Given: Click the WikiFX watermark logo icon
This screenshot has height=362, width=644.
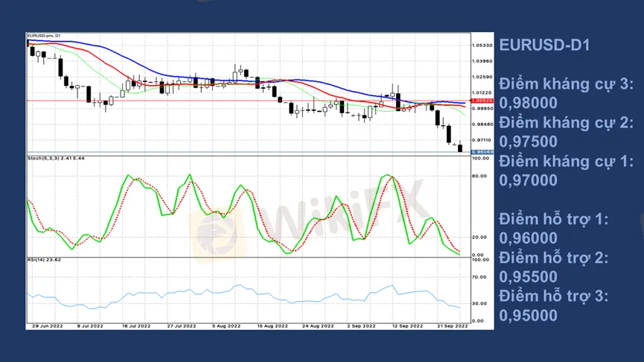Looking at the screenshot, I should tap(217, 232).
